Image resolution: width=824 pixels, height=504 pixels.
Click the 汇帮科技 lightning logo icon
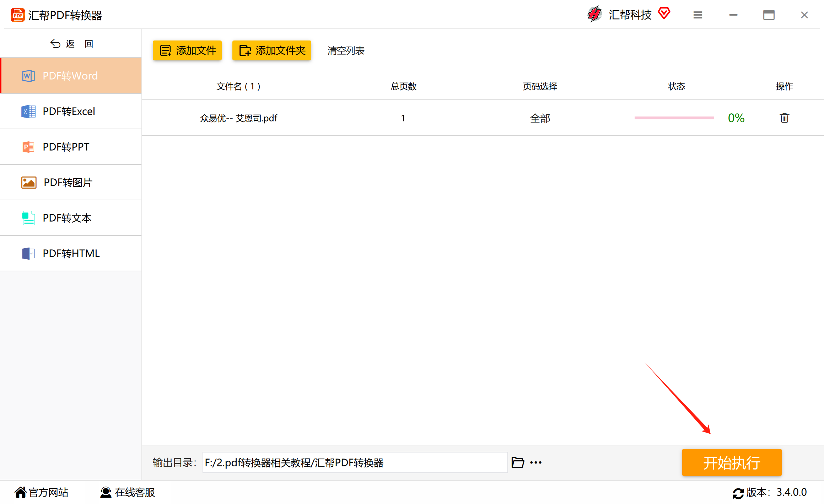pyautogui.click(x=594, y=14)
